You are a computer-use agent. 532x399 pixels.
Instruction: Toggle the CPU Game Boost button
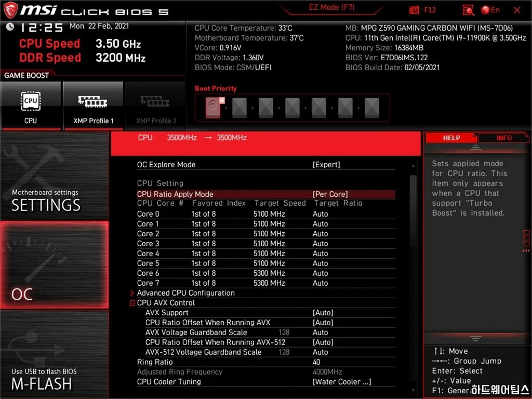tap(31, 106)
